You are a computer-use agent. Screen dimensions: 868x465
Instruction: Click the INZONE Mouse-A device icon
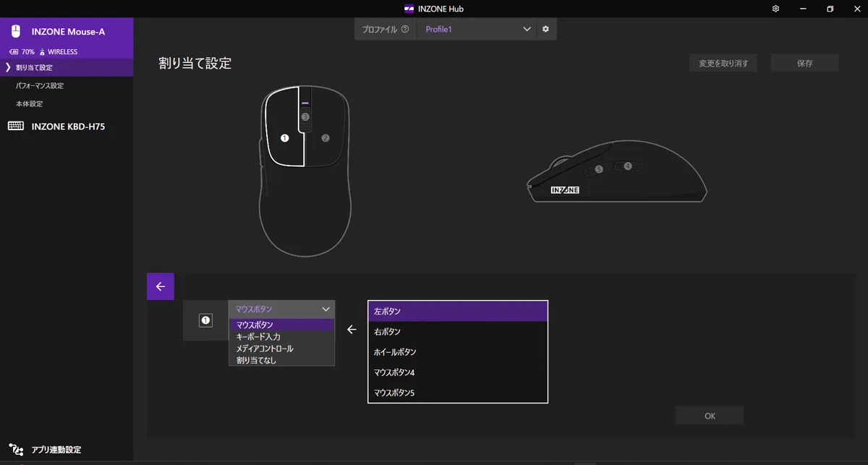pos(16,32)
